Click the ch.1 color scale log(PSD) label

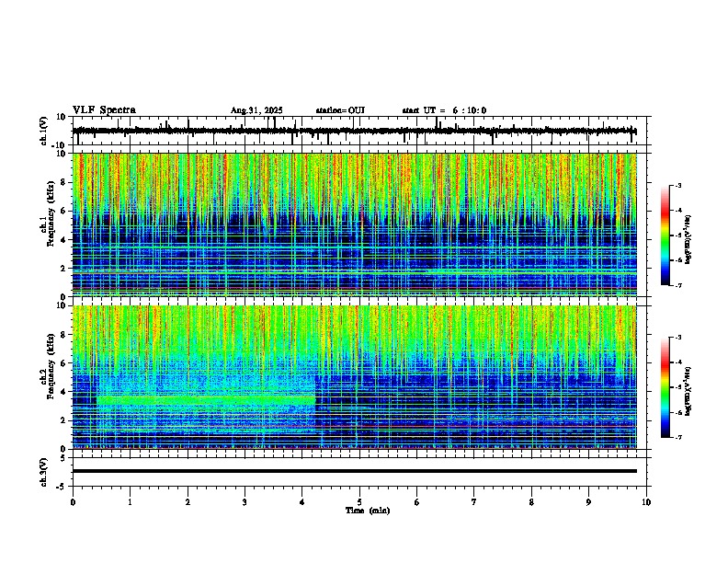[688, 239]
